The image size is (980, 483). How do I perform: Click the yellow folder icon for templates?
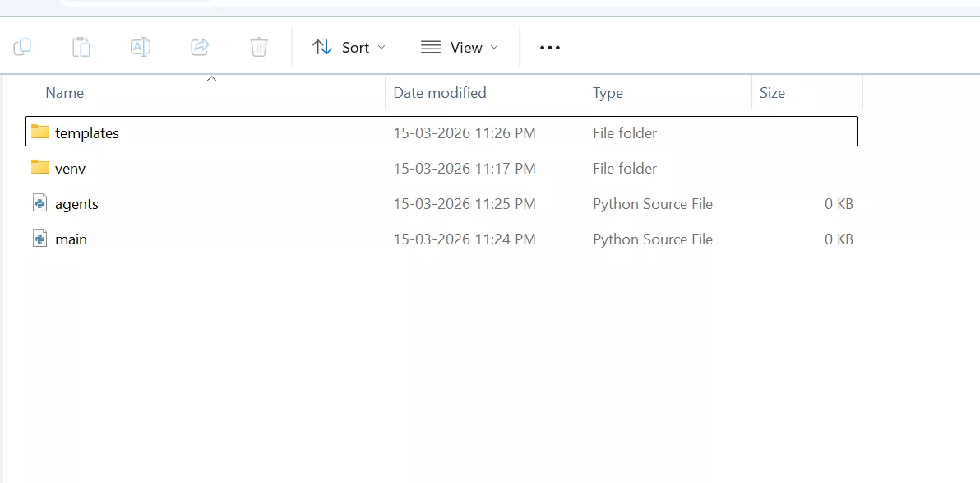39,132
